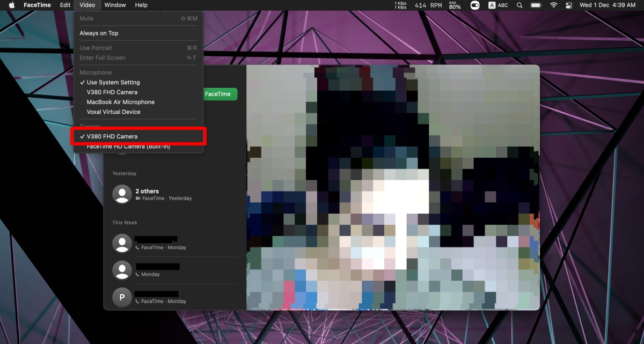Switch to FaceTime HD Camera (Built-in)
Viewport: 644px width, 344px height.
138,147
